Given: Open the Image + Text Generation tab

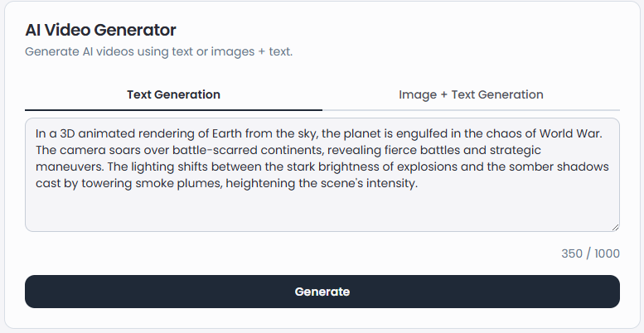Looking at the screenshot, I should pyautogui.click(x=471, y=94).
